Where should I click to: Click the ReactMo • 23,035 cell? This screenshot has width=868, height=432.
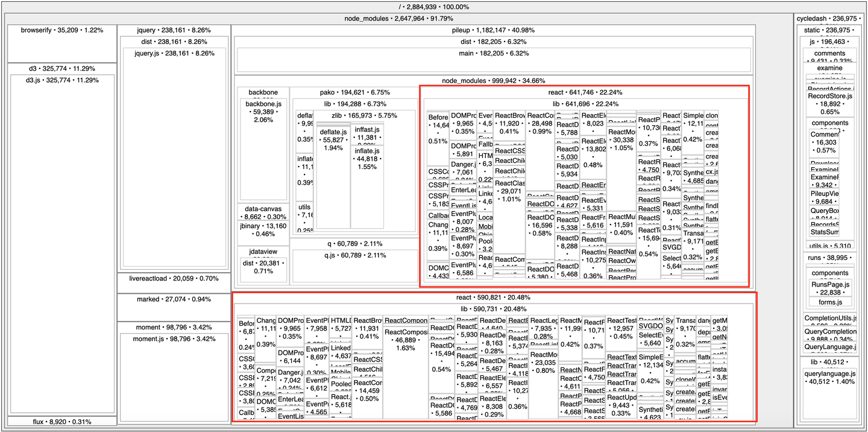click(544, 384)
